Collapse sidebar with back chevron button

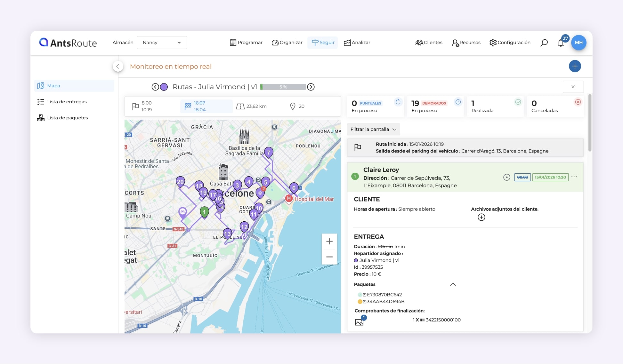118,67
